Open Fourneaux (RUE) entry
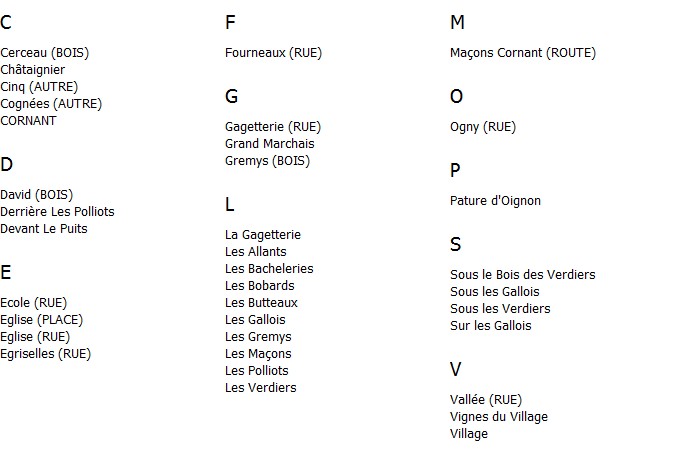This screenshot has height=450, width=675. coord(274,53)
